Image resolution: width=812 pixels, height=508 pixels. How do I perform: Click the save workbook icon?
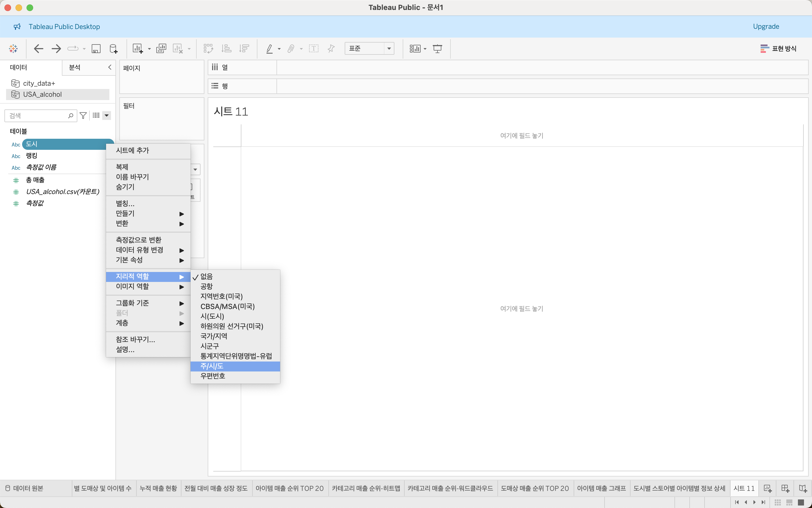pos(96,49)
